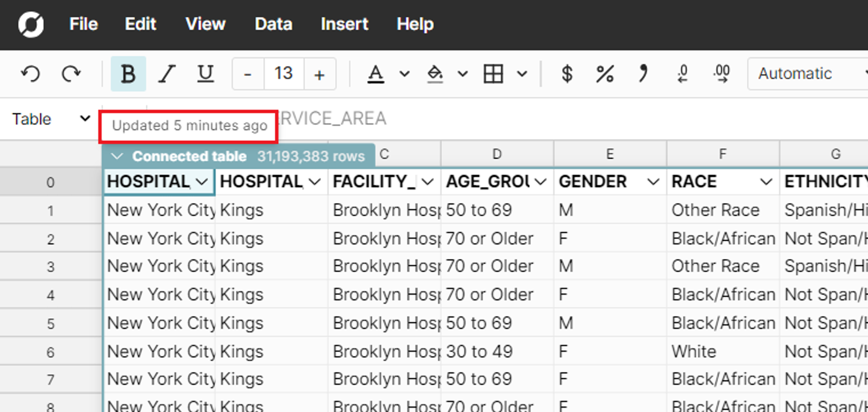Increase font size with plus button
This screenshot has height=412, width=868.
(319, 74)
